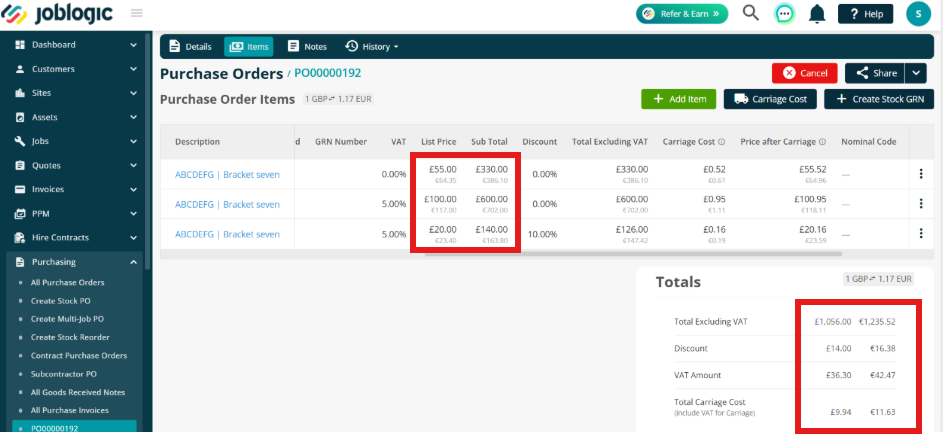Expand the Invoices sidebar menu
The height and width of the screenshot is (435, 943).
point(76,190)
